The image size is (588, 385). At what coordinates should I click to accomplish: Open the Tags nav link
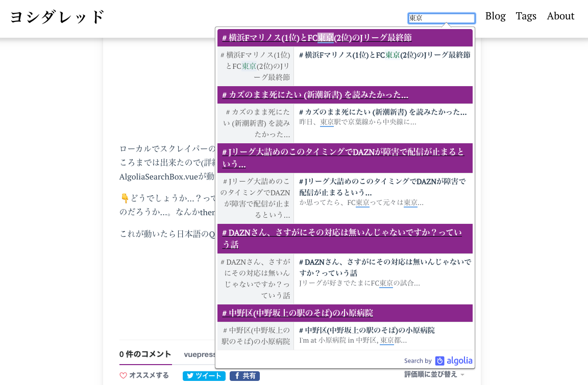[x=526, y=16]
